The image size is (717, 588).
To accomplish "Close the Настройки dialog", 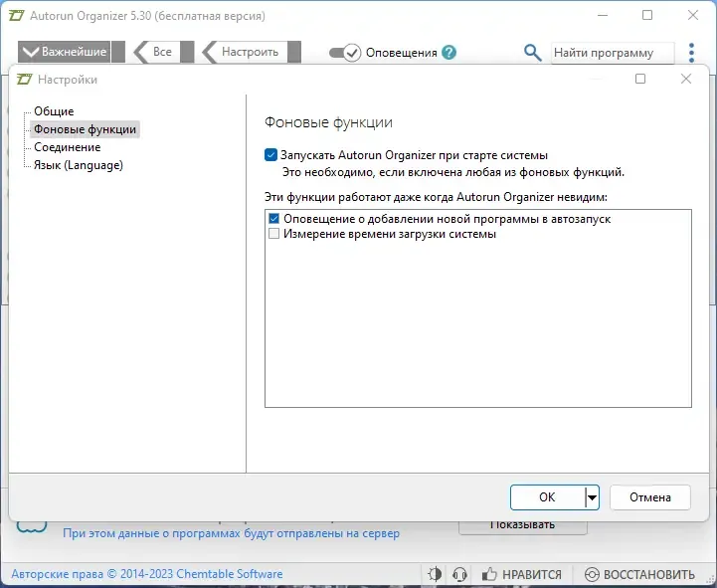I will coord(686,80).
